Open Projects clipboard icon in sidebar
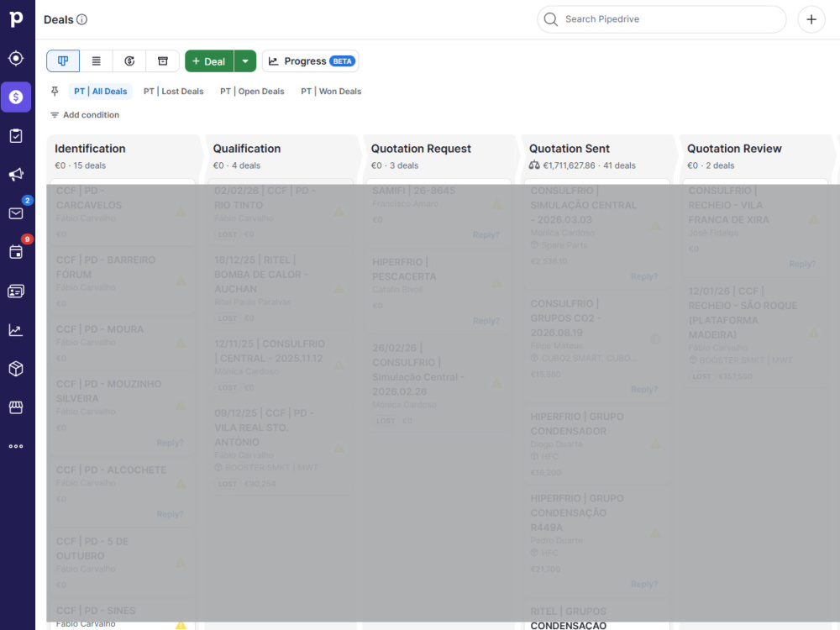The height and width of the screenshot is (630, 840). (16, 135)
